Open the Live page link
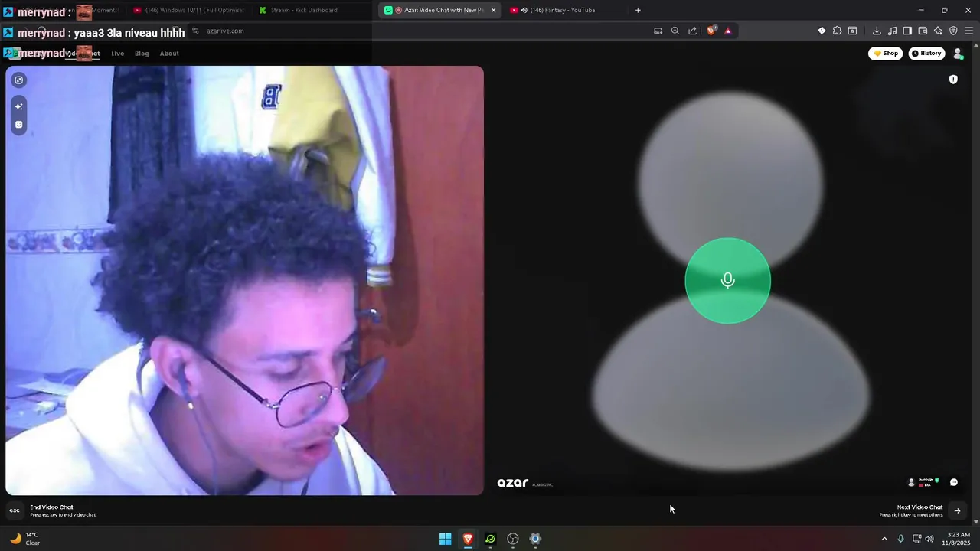 point(117,54)
